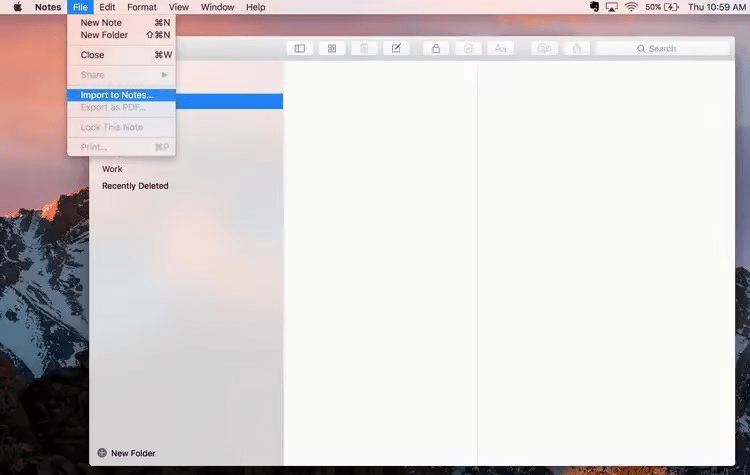Image resolution: width=750 pixels, height=475 pixels.
Task: Choose Export as PDF…
Action: pos(121,107)
